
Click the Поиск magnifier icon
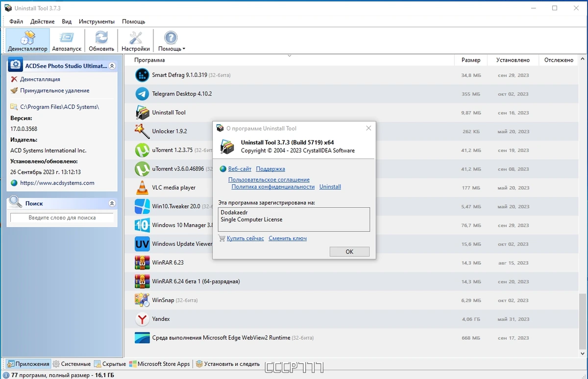[x=15, y=202]
